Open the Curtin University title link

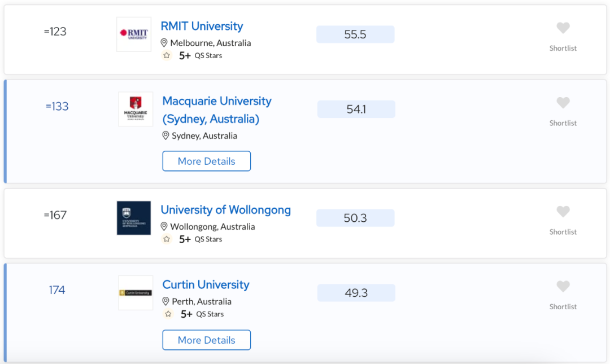pos(206,284)
